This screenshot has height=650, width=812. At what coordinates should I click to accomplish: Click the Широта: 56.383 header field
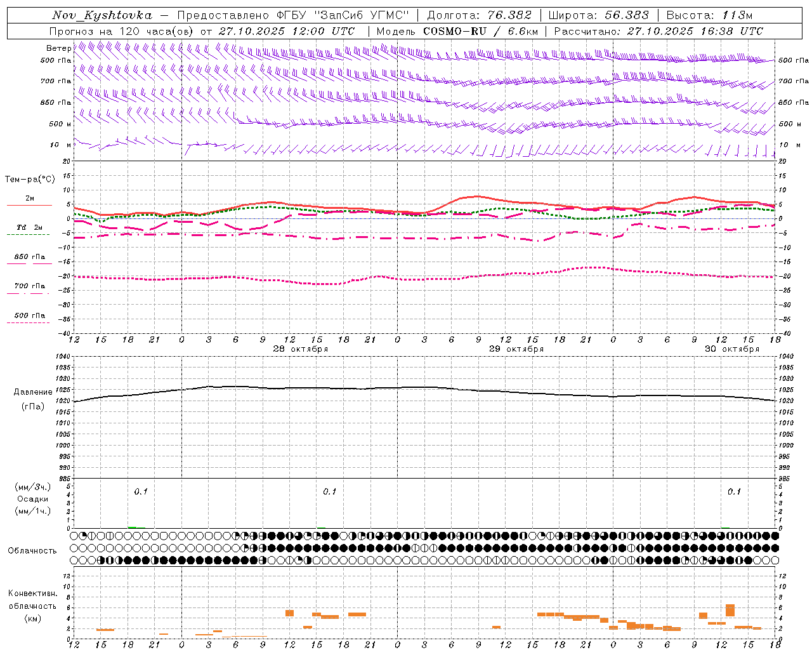[599, 15]
